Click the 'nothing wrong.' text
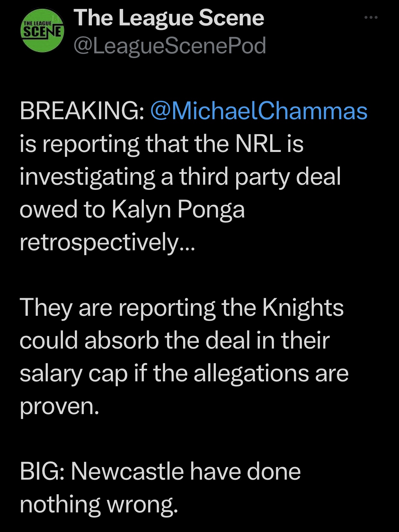This screenshot has width=399, height=532. (x=99, y=504)
